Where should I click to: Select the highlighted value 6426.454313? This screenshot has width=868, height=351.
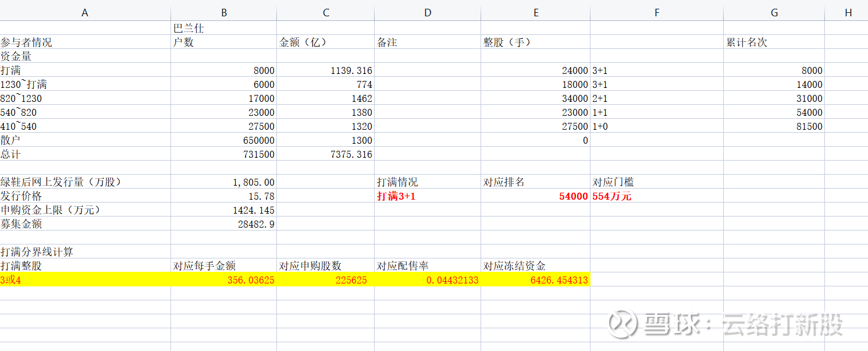click(x=536, y=279)
